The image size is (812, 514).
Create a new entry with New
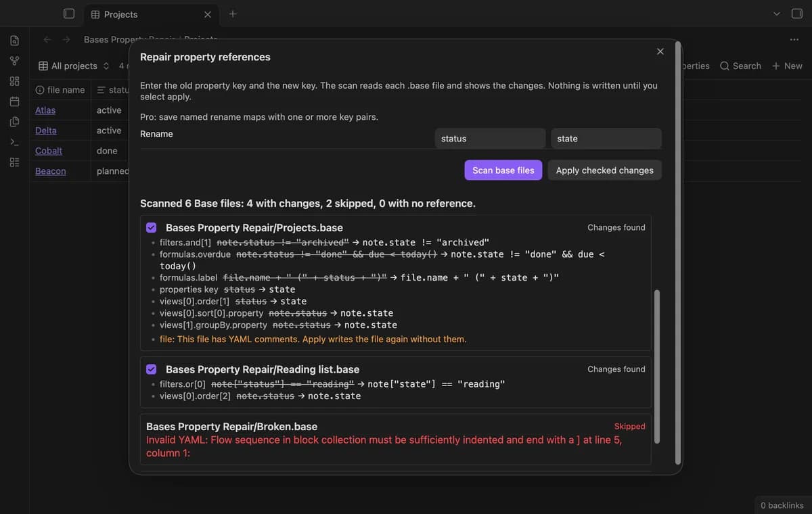point(787,66)
